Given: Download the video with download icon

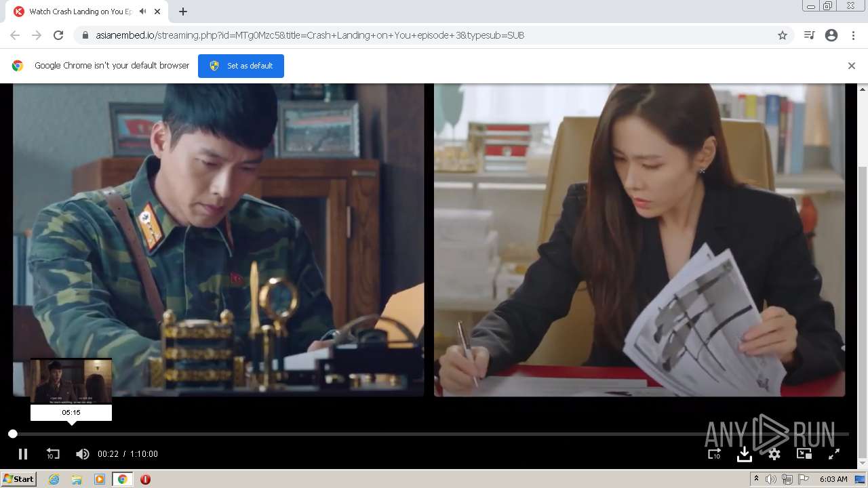Looking at the screenshot, I should [x=744, y=454].
